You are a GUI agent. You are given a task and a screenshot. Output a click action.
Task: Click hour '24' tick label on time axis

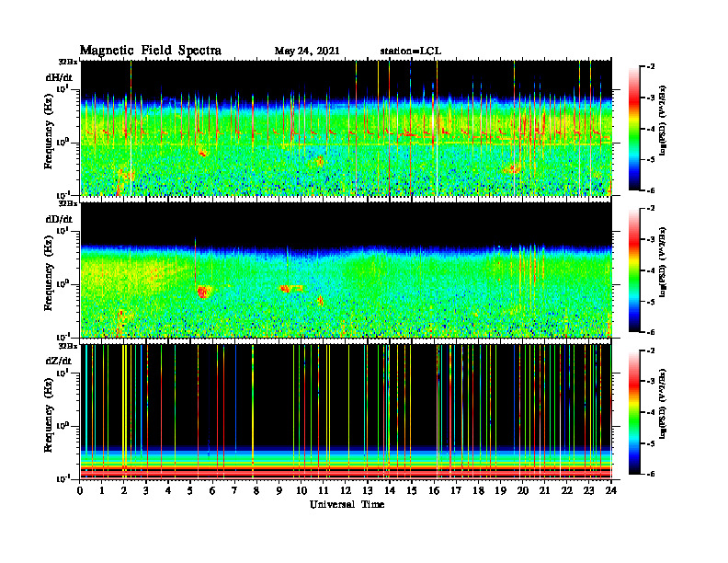tap(611, 490)
